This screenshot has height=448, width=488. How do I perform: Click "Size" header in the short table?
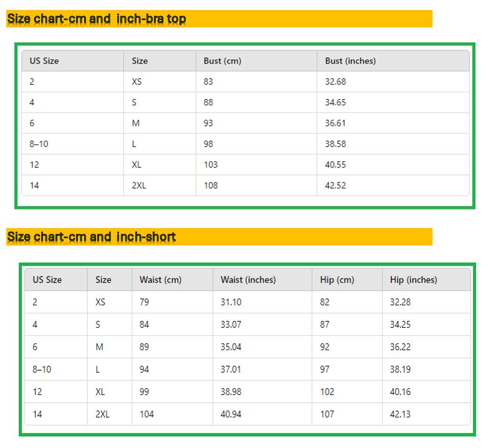click(x=103, y=280)
